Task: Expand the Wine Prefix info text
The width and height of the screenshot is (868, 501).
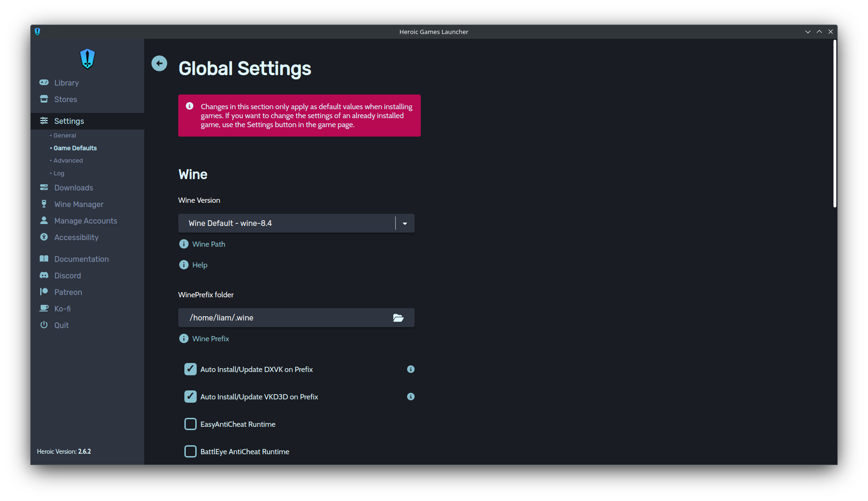Action: 210,338
